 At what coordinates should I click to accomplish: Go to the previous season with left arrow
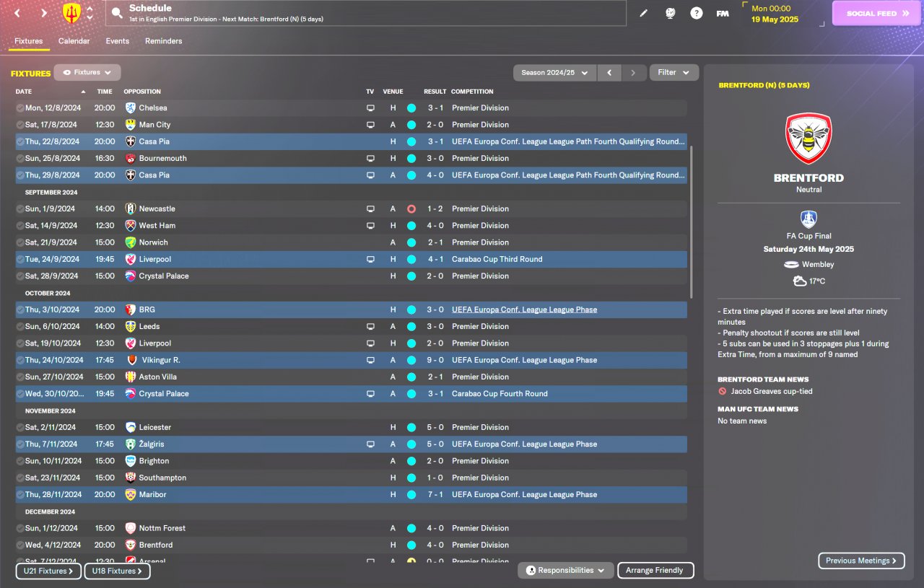609,72
